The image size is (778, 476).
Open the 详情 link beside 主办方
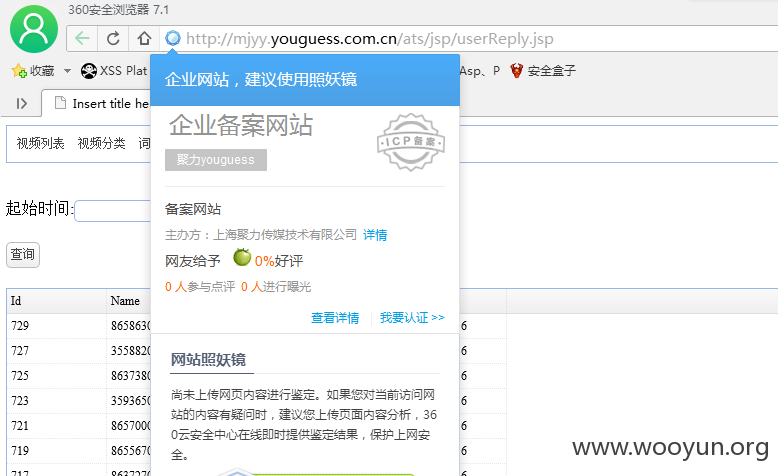(375, 235)
